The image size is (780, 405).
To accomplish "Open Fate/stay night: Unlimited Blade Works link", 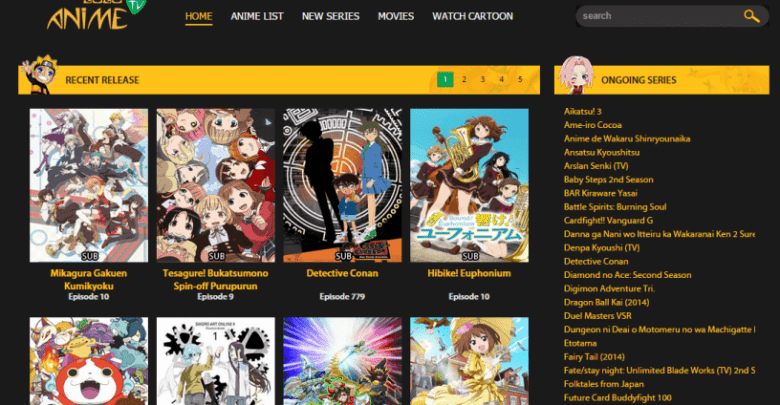I will 659,370.
